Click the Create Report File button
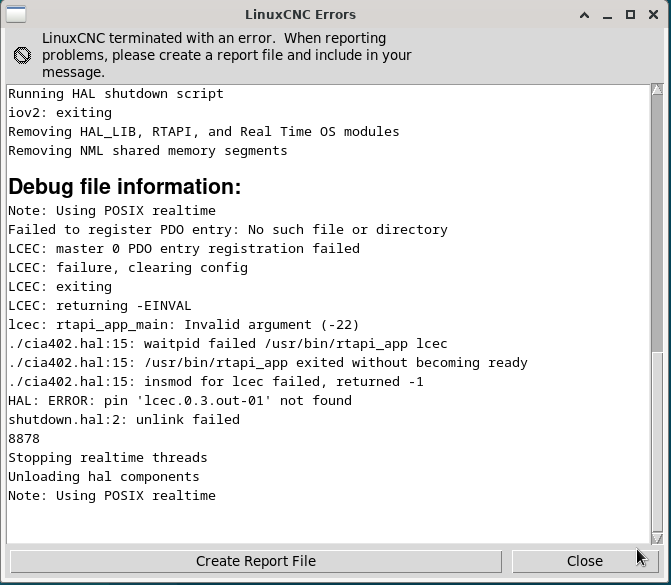671x585 pixels. click(x=256, y=561)
